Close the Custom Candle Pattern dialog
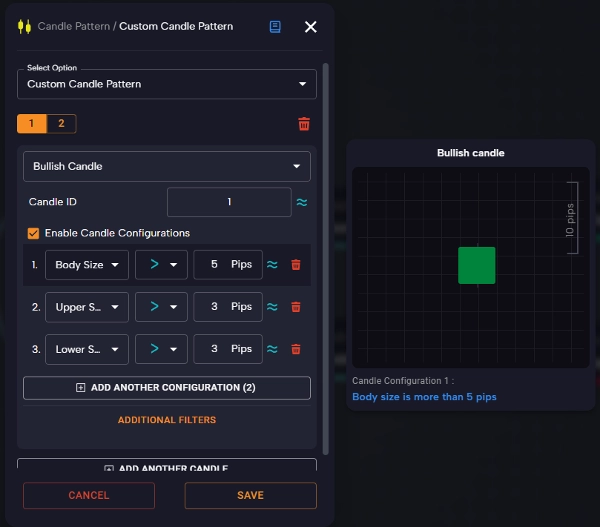The height and width of the screenshot is (527, 600). pos(310,27)
